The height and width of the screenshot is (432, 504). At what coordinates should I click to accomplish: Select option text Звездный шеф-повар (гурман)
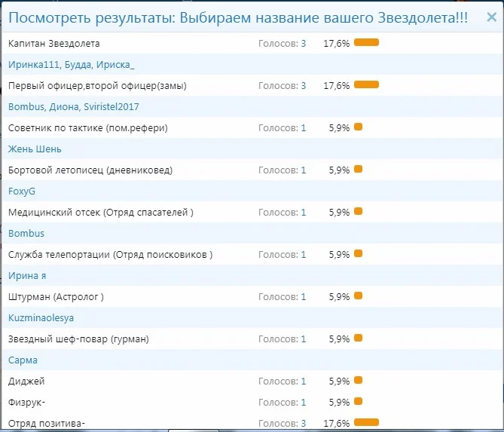coord(78,339)
